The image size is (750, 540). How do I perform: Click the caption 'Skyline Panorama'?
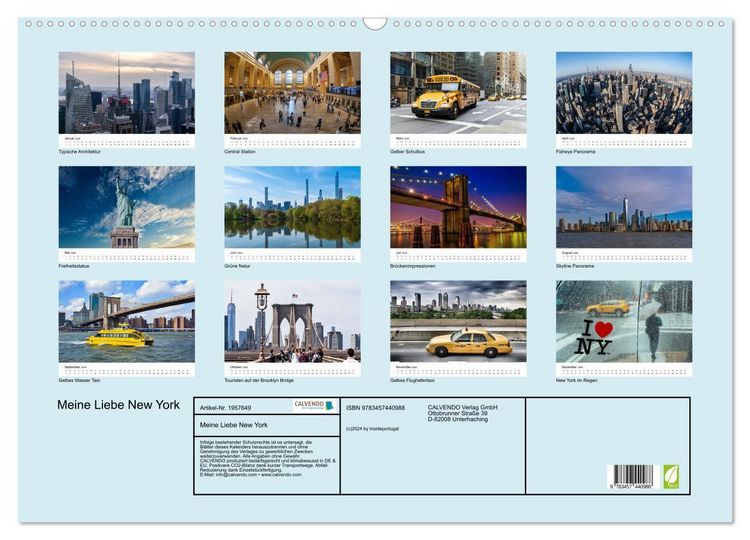(x=575, y=266)
